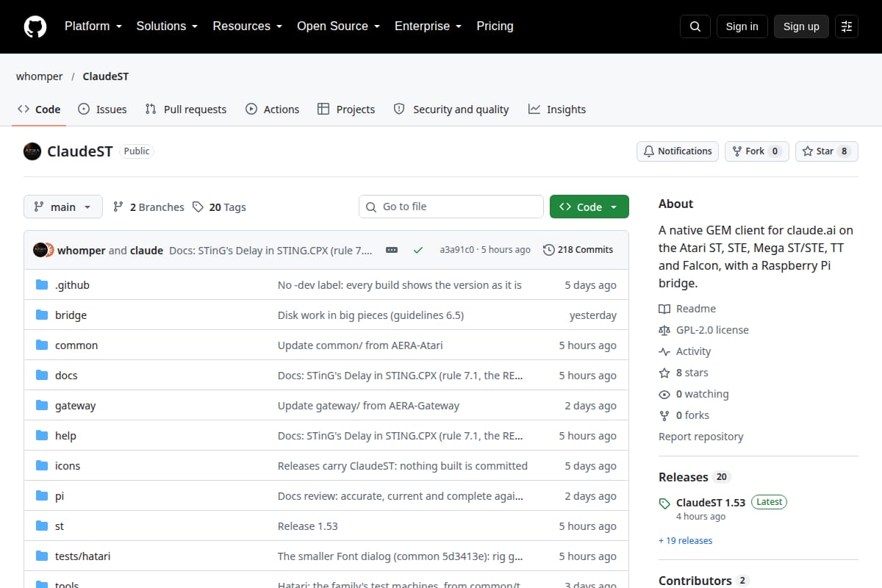Switch to the Issues tab
882x588 pixels.
[x=102, y=110]
